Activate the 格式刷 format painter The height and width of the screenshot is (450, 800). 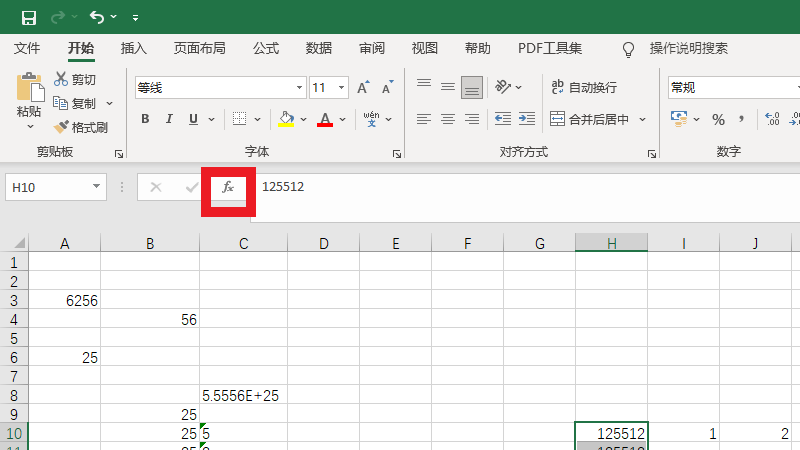(81, 127)
